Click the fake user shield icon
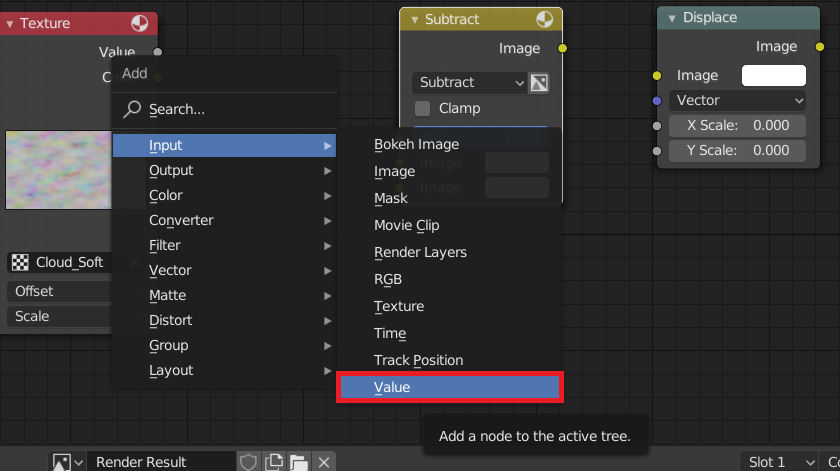 pyautogui.click(x=248, y=462)
